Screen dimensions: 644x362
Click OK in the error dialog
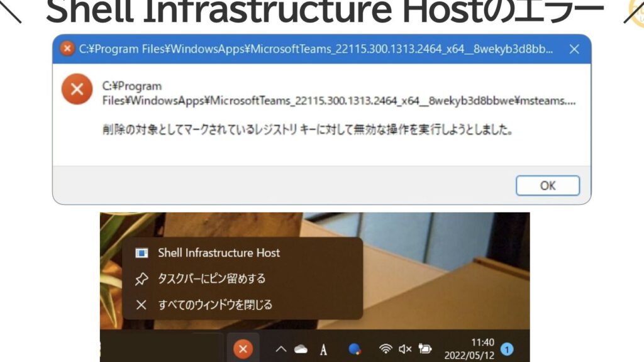pos(548,185)
